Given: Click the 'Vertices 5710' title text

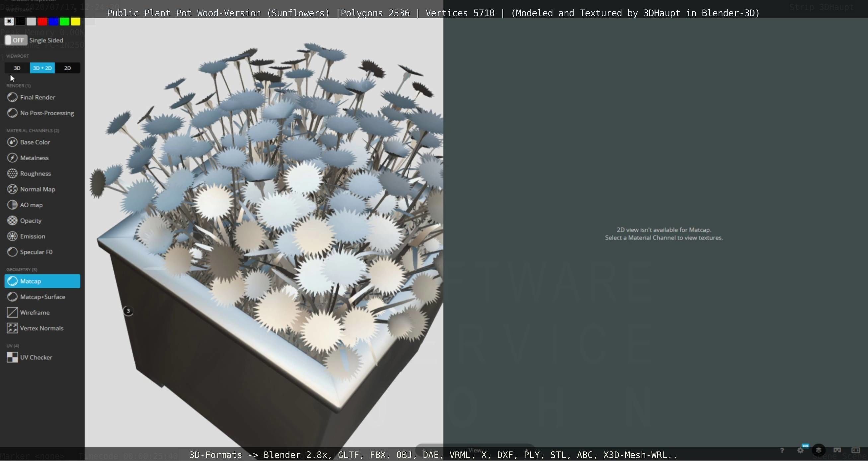Looking at the screenshot, I should [460, 13].
